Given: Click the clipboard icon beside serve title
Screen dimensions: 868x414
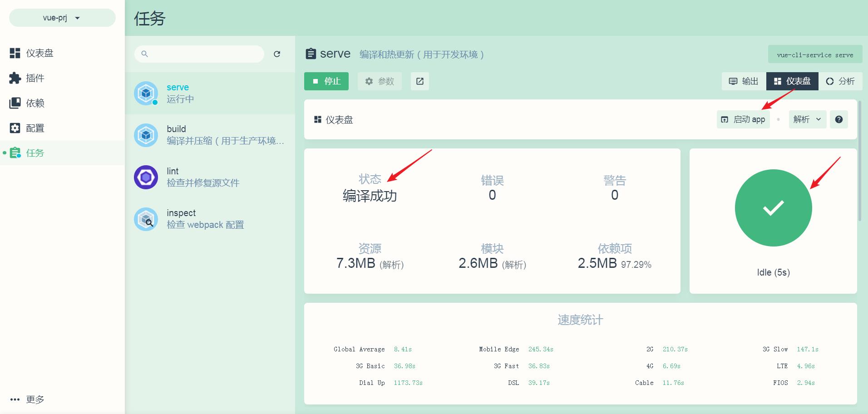Looking at the screenshot, I should pos(311,54).
